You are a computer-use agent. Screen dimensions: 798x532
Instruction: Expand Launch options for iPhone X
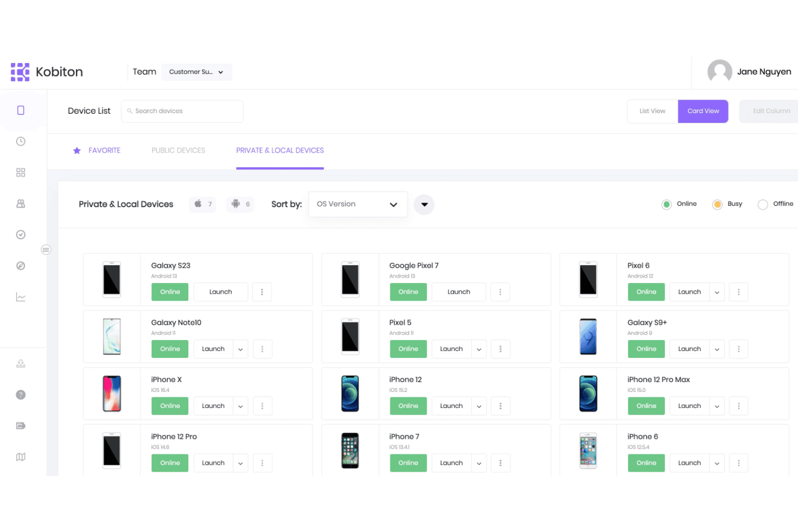point(240,406)
